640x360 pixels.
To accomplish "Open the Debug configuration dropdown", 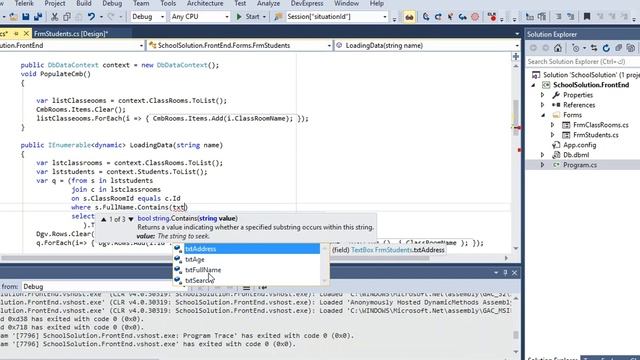I will pyautogui.click(x=148, y=17).
